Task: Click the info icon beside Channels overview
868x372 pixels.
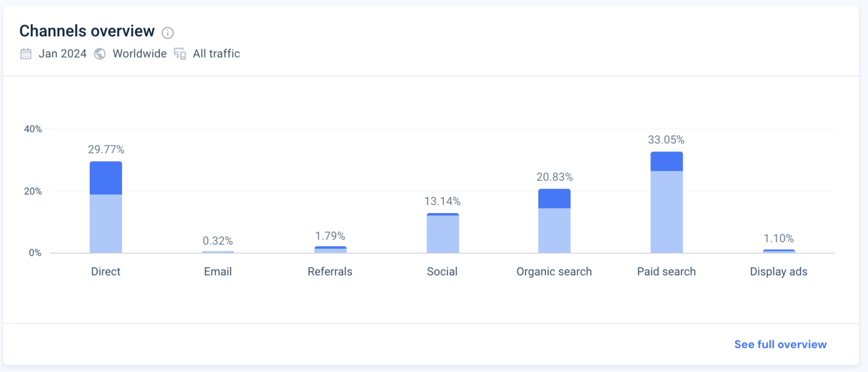Action: 167,33
